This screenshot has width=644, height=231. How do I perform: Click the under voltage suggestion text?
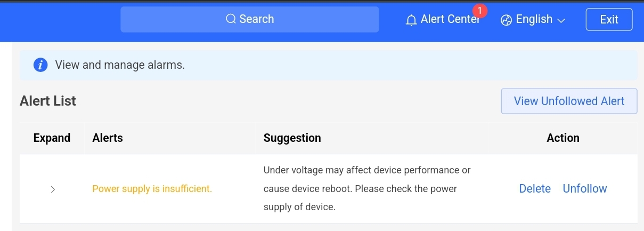pos(367,188)
